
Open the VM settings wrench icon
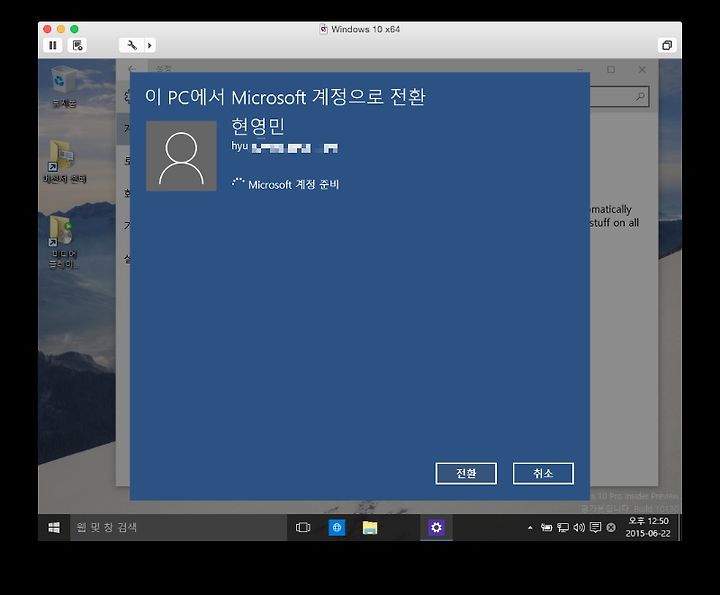pyautogui.click(x=132, y=45)
